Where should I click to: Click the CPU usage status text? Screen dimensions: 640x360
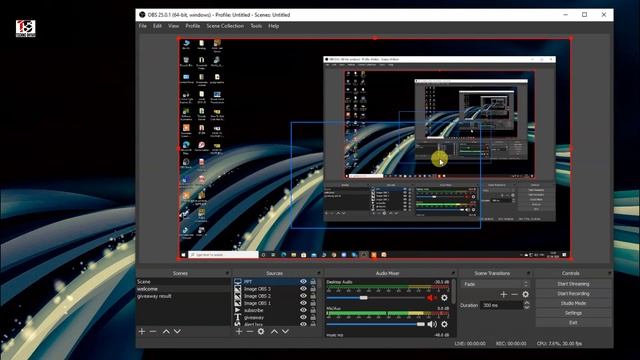coord(559,344)
